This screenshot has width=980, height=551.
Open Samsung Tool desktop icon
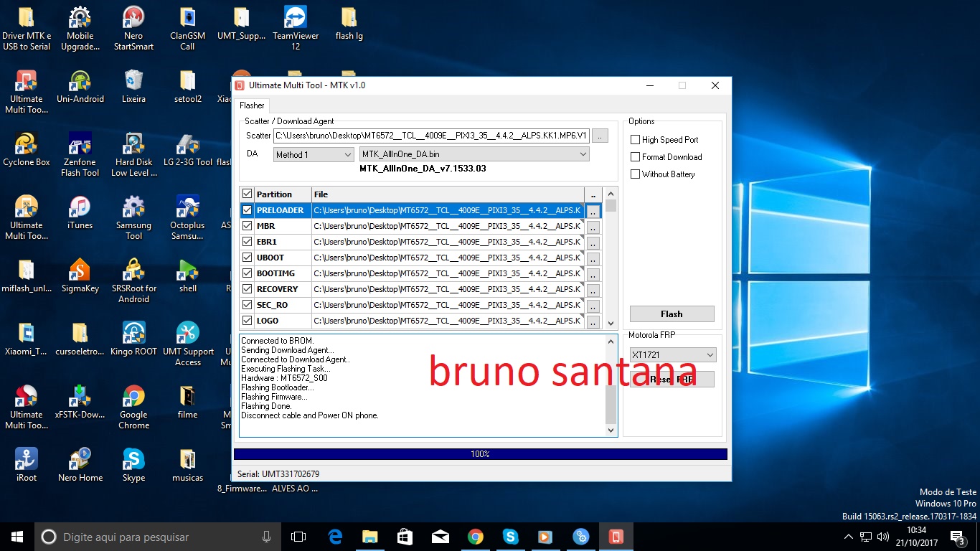133,218
